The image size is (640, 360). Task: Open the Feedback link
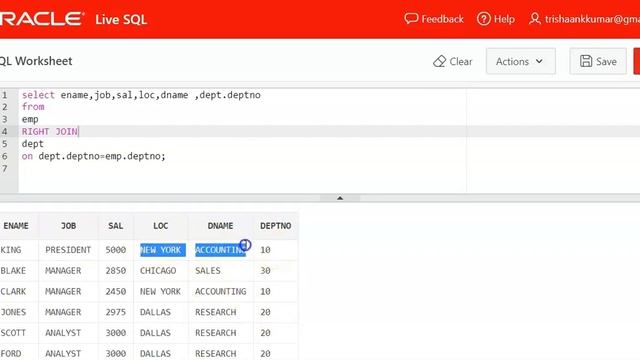pyautogui.click(x=434, y=19)
